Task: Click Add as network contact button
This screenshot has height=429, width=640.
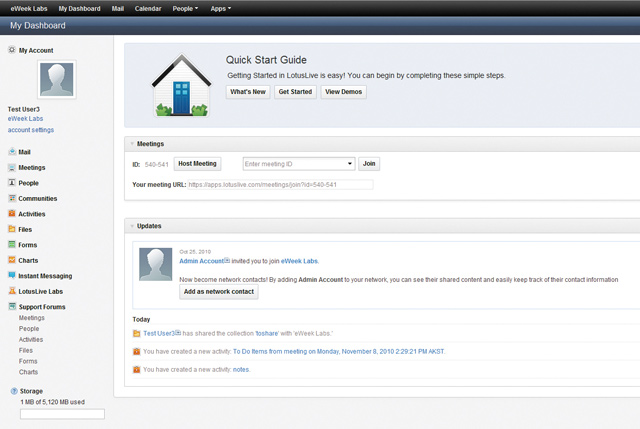Action: click(219, 292)
